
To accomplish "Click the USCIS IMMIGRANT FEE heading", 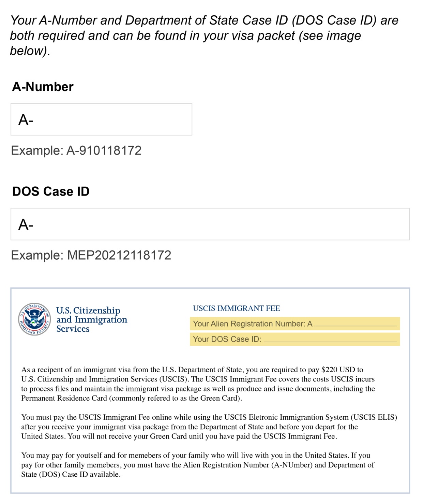I will pyautogui.click(x=237, y=308).
